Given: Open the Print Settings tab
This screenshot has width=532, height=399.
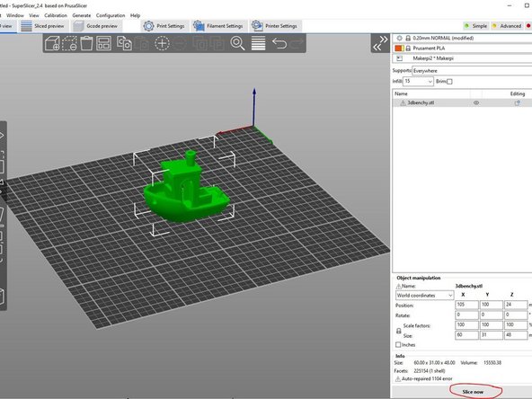Looking at the screenshot, I should [164, 26].
